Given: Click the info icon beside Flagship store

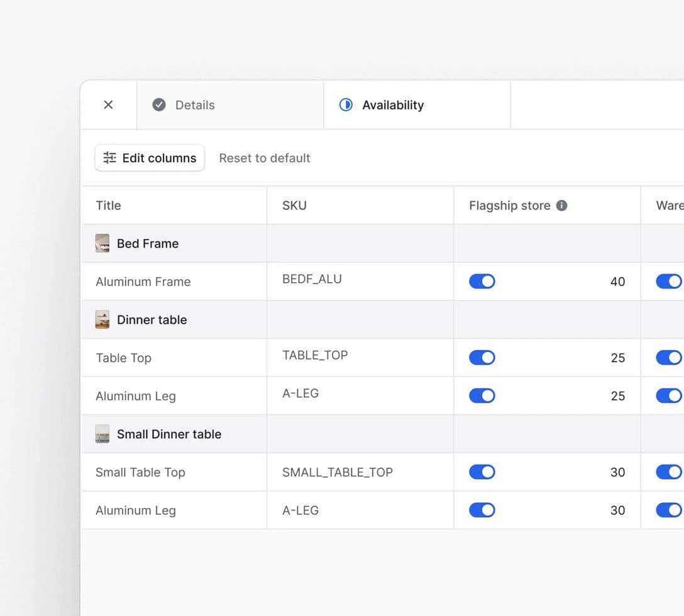Looking at the screenshot, I should tap(562, 206).
